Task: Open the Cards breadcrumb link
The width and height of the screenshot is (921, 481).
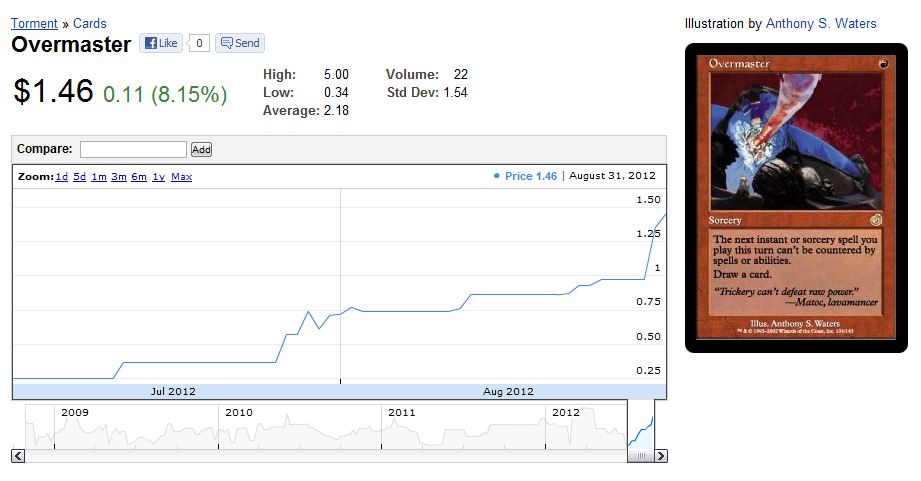Action: tap(90, 23)
